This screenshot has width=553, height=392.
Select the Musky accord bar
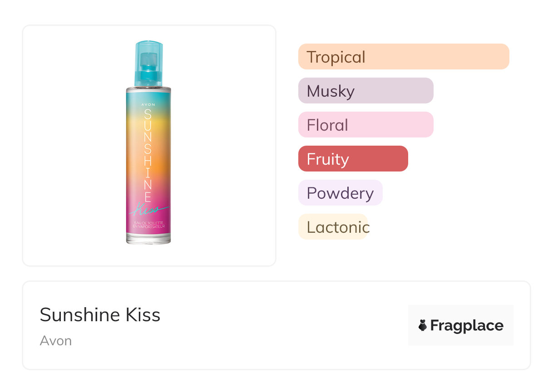click(365, 91)
